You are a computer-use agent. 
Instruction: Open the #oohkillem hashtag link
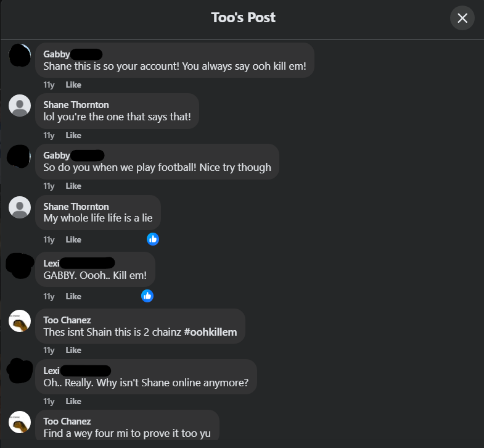coord(210,332)
